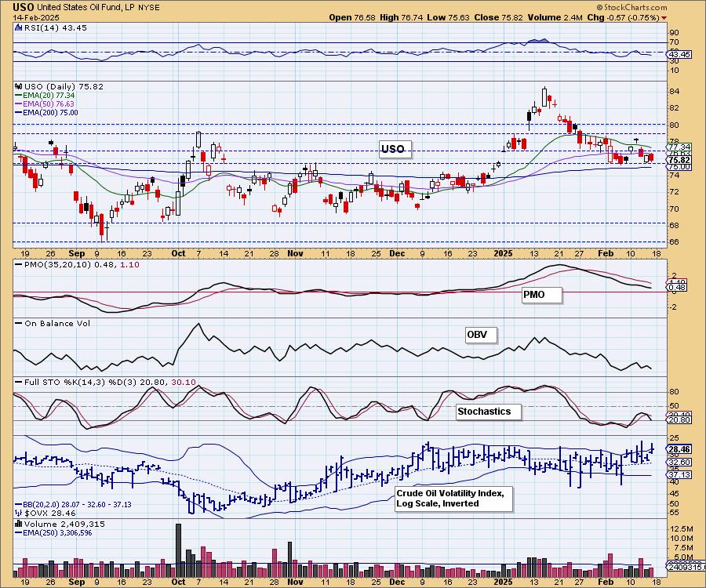Click the Dec label on price date axis
The height and width of the screenshot is (588, 706).
pyautogui.click(x=397, y=253)
